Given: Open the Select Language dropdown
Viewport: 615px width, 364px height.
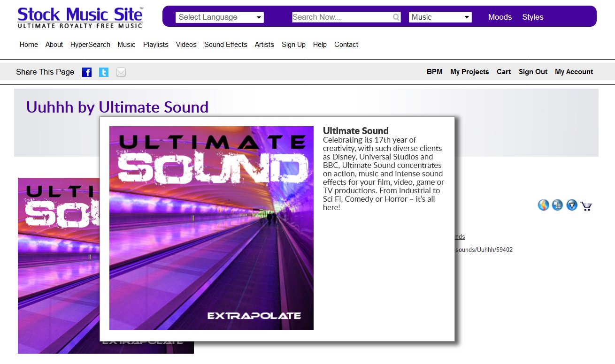Looking at the screenshot, I should point(220,17).
